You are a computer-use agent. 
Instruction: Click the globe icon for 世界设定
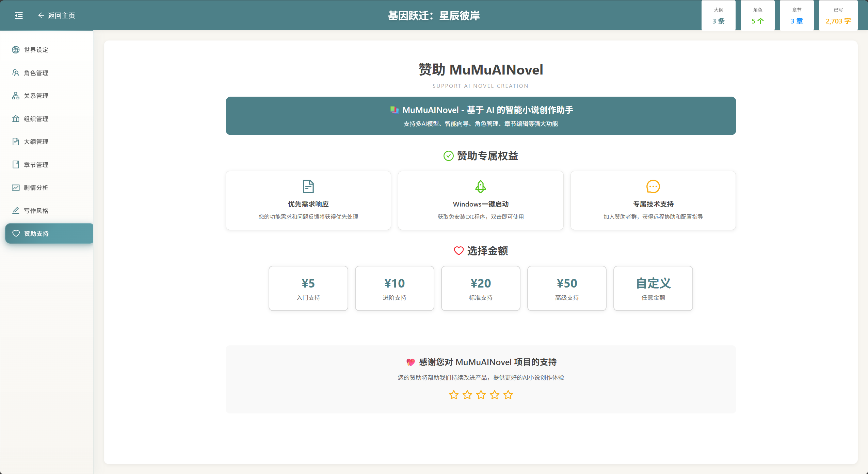[x=16, y=50]
